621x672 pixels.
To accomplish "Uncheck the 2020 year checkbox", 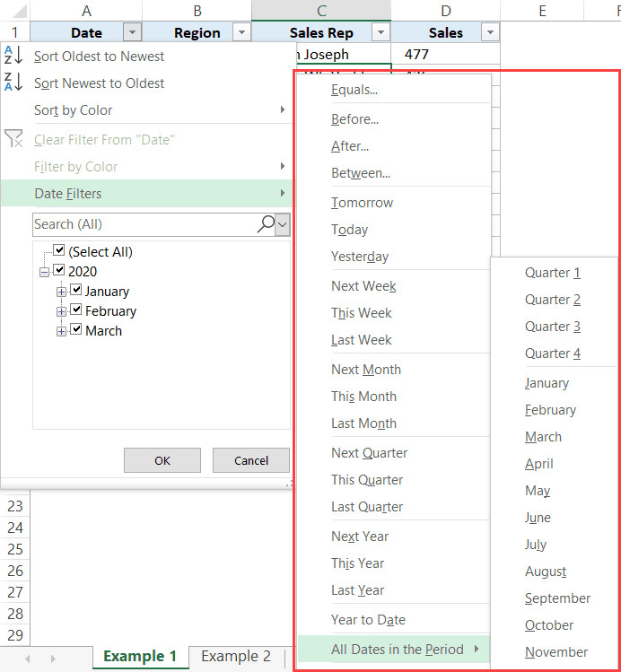I will point(58,270).
